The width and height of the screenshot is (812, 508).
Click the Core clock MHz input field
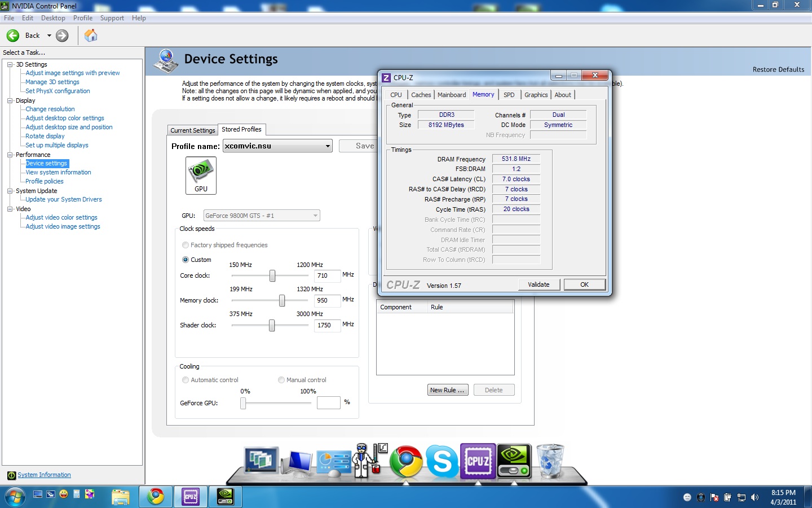pos(327,276)
